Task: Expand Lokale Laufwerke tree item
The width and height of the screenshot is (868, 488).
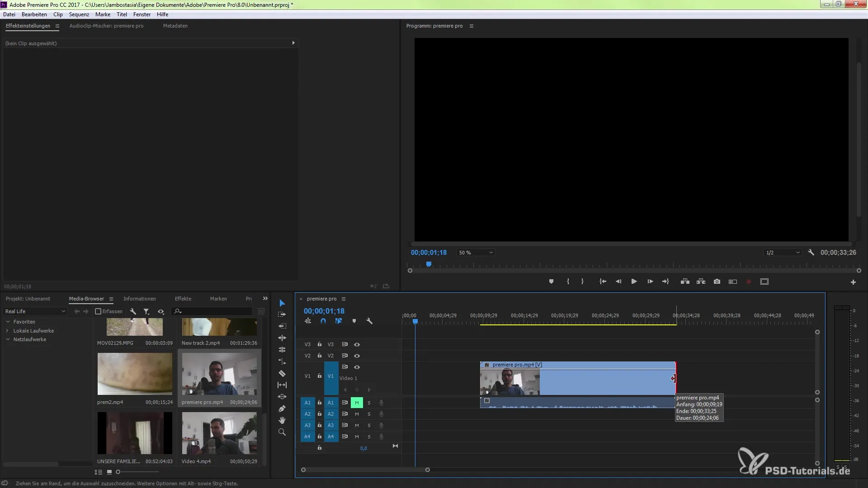Action: (x=8, y=331)
